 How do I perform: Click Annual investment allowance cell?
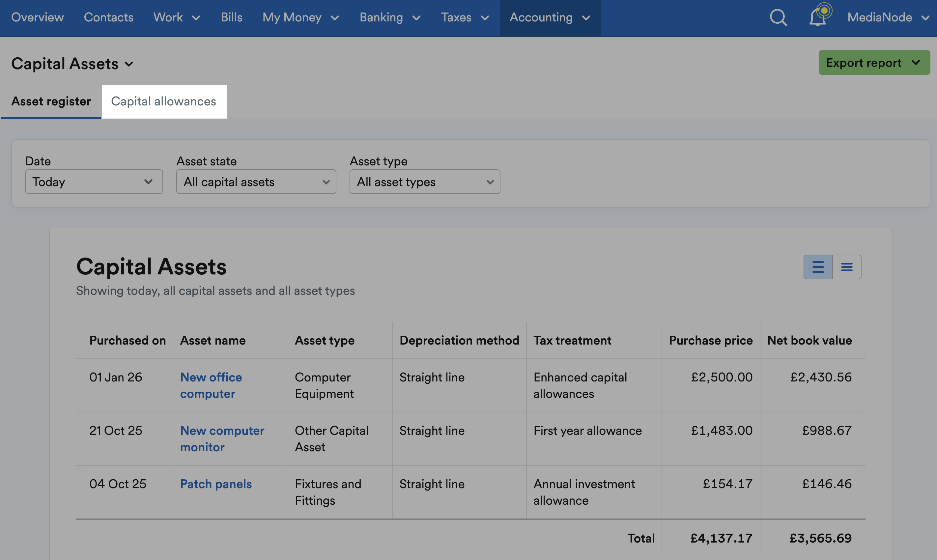584,492
